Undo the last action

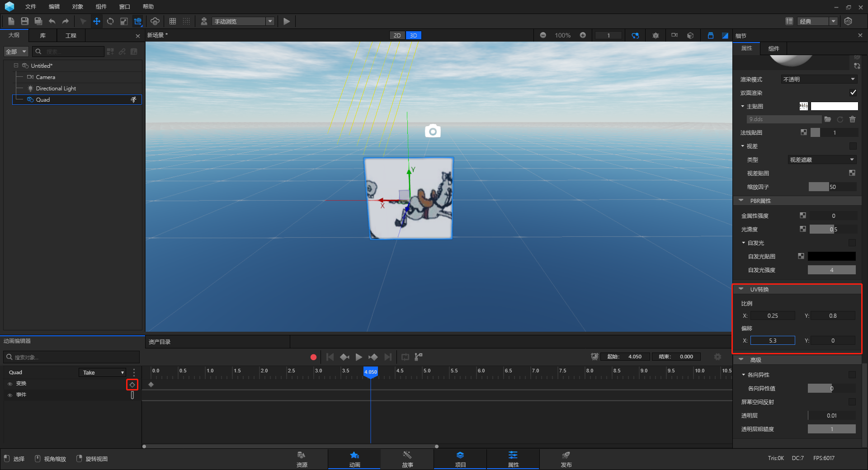click(52, 21)
